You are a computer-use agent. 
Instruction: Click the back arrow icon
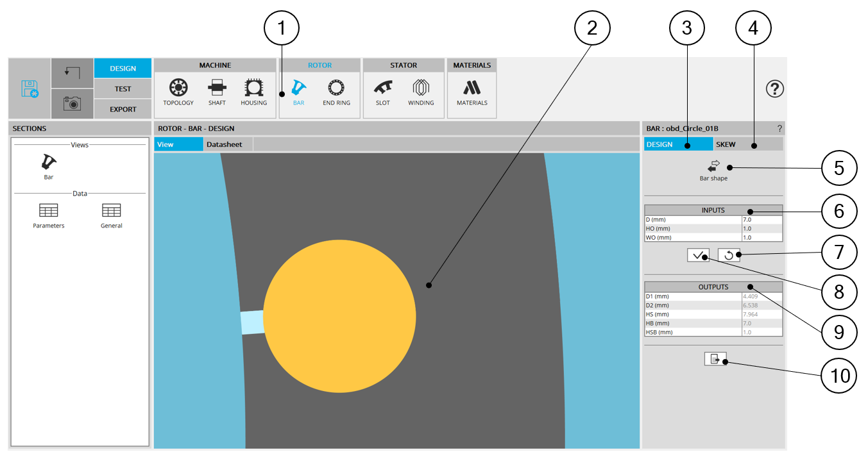72,72
